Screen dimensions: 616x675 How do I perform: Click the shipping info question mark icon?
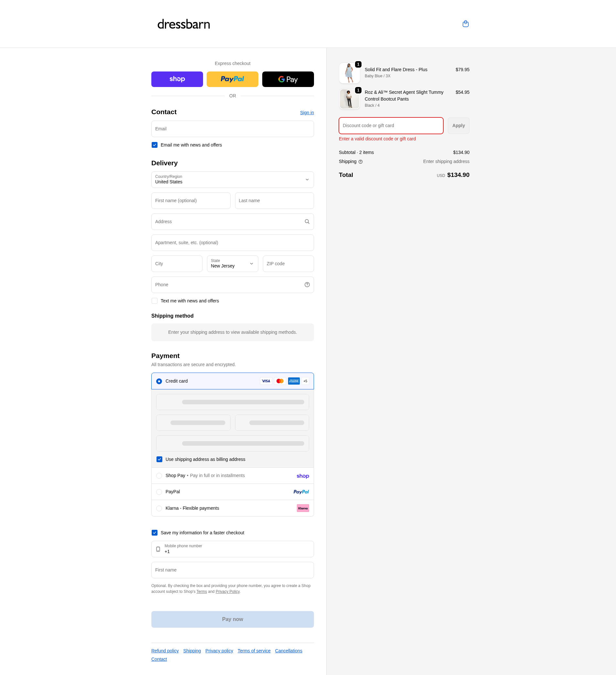click(x=361, y=162)
